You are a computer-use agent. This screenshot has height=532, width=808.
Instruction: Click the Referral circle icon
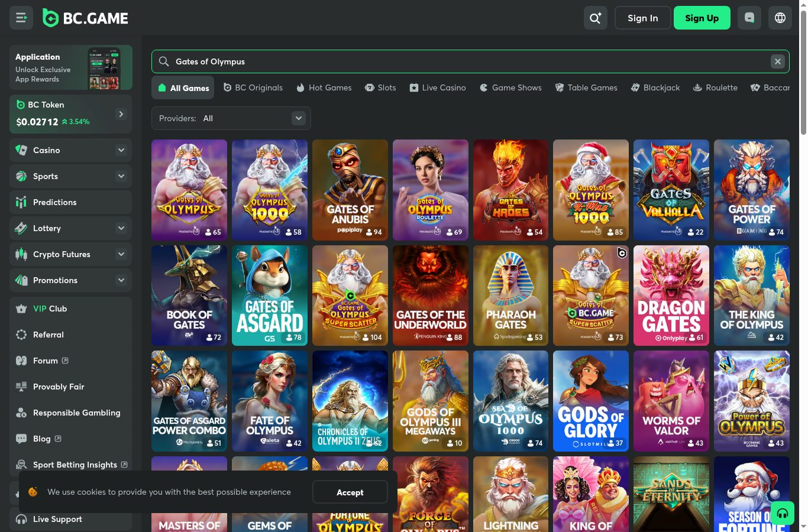[21, 335]
